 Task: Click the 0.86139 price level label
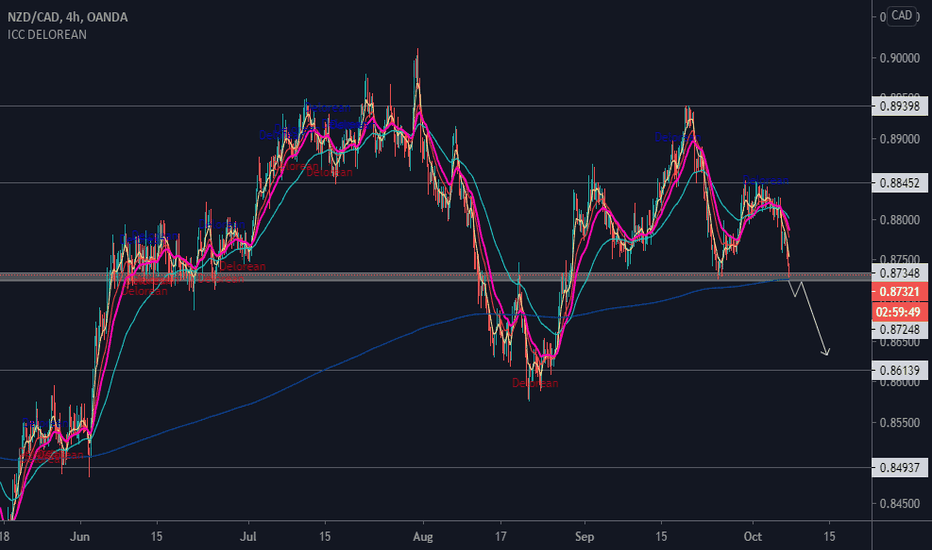[899, 370]
